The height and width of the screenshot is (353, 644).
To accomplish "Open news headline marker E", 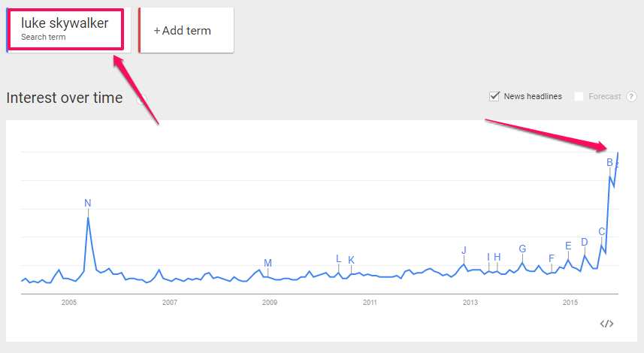I will tap(568, 246).
